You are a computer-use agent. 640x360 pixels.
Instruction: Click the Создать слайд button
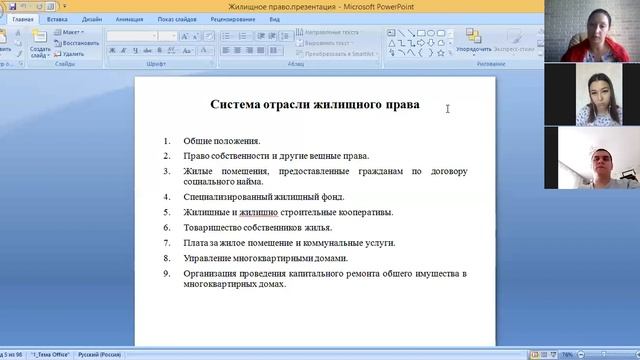click(40, 43)
